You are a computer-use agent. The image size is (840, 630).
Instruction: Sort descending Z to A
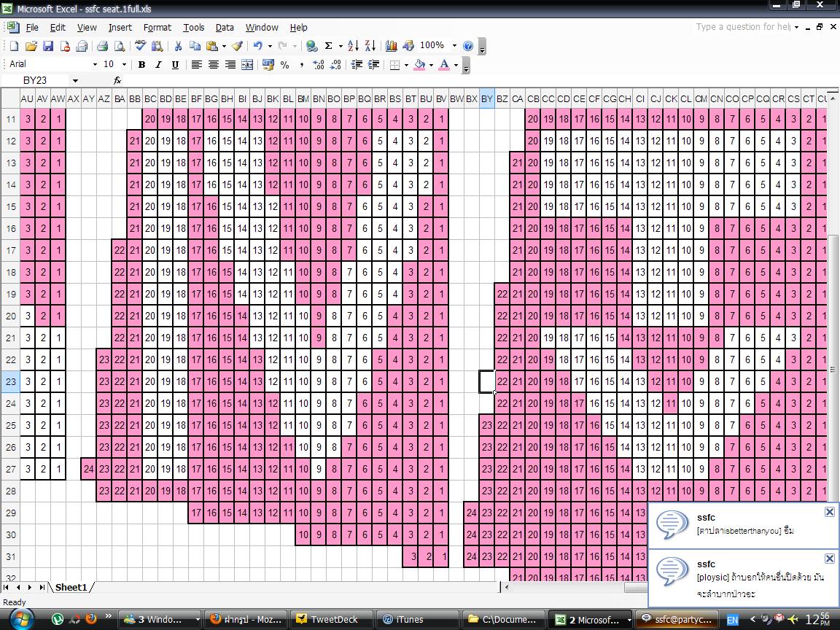click(x=370, y=46)
